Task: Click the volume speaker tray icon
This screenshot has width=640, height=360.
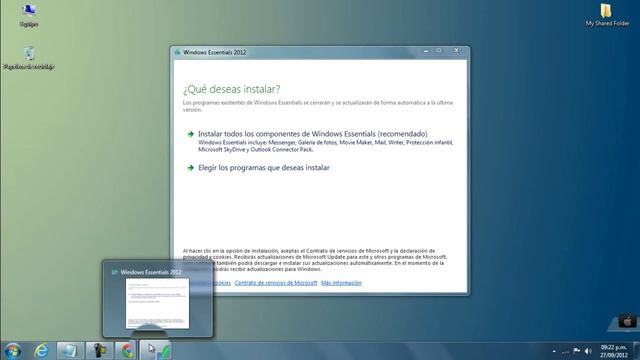Action: 588,351
